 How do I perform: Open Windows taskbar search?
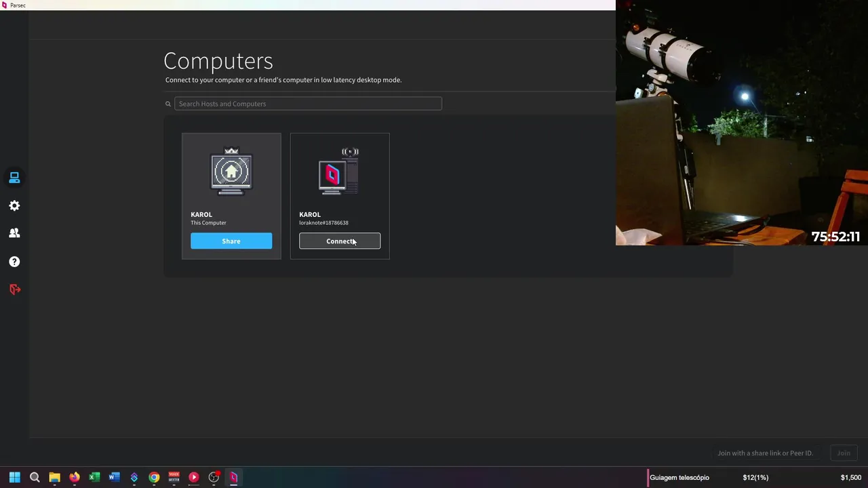(35, 477)
